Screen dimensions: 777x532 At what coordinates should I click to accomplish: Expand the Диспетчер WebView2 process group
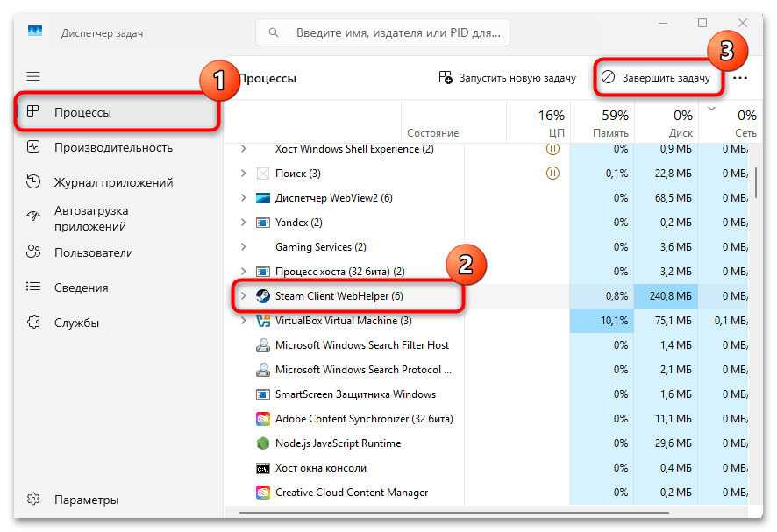point(243,198)
